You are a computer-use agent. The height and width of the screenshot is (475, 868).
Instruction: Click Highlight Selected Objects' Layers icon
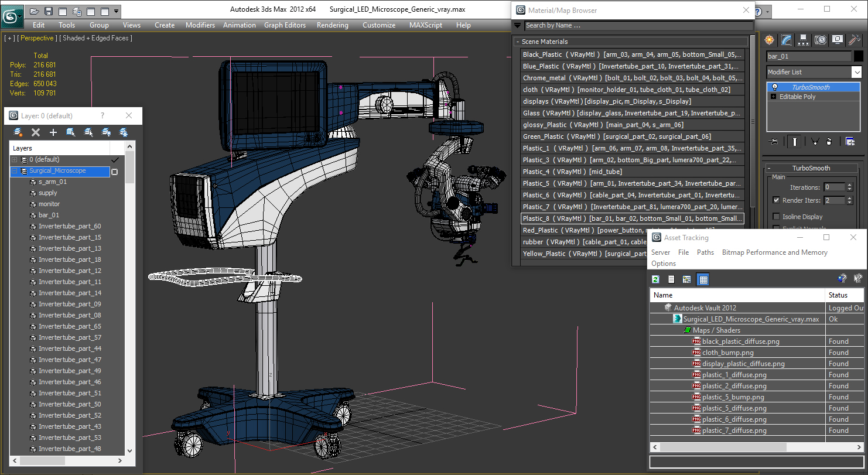point(88,132)
